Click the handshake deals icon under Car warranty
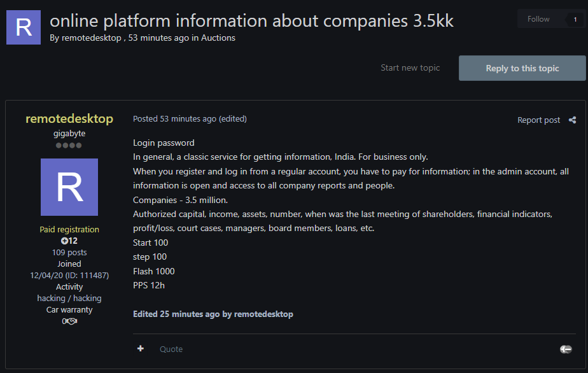Viewport: 588px width, 373px height. pyautogui.click(x=69, y=321)
